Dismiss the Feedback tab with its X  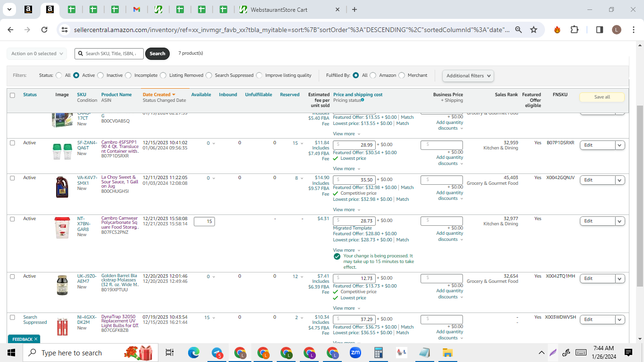36,339
